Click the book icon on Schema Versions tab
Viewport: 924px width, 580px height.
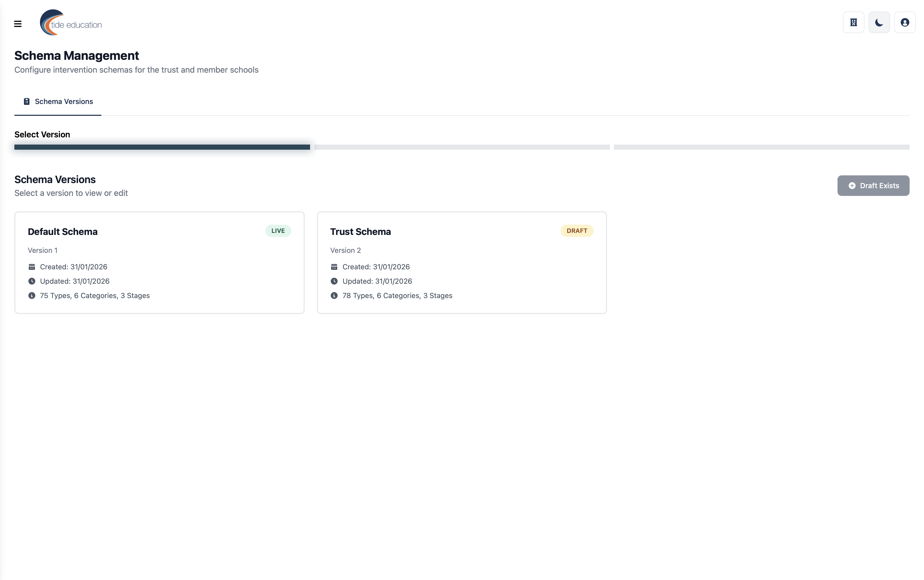point(26,101)
